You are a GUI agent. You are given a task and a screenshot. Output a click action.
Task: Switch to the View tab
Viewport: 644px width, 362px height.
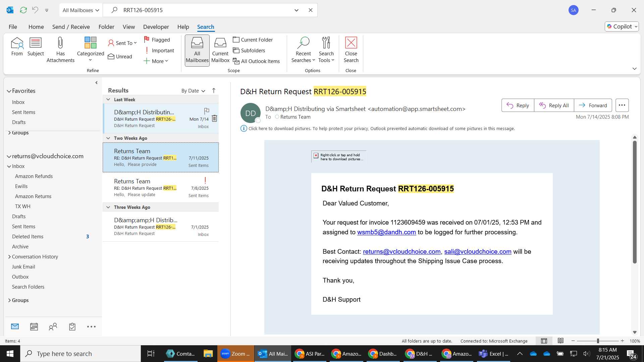[x=129, y=27]
